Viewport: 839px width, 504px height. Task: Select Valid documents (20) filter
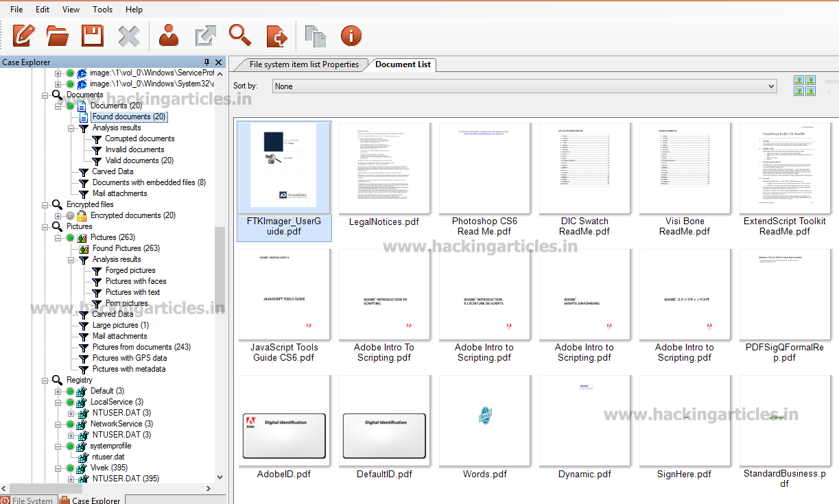click(x=139, y=160)
